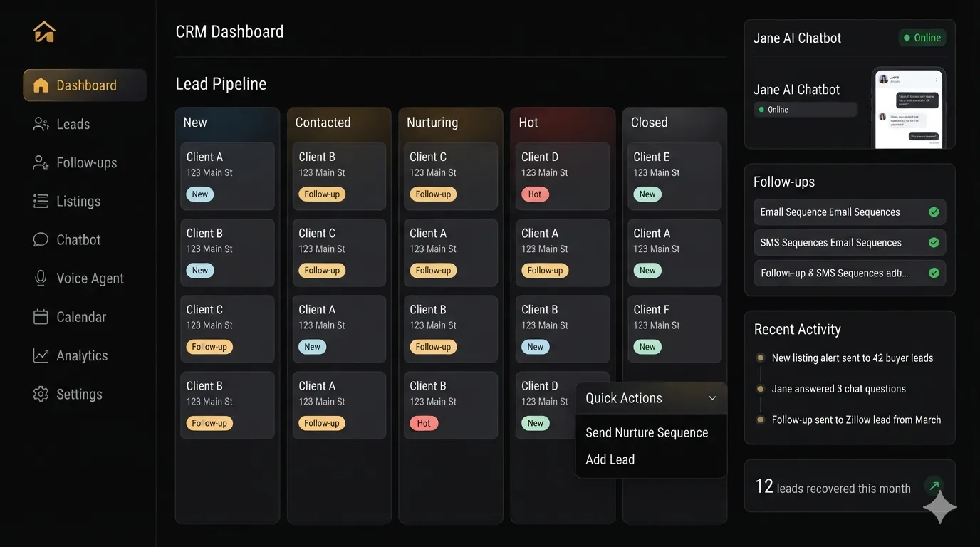Screen dimensions: 980x547
Task: Open Client C card in the Nurturing column
Action: [451, 176]
